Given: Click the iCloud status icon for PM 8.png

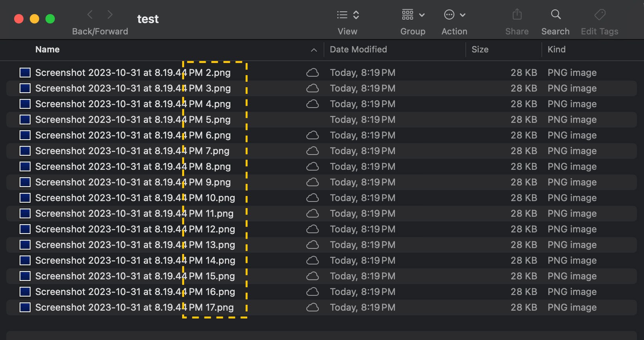Looking at the screenshot, I should 312,167.
